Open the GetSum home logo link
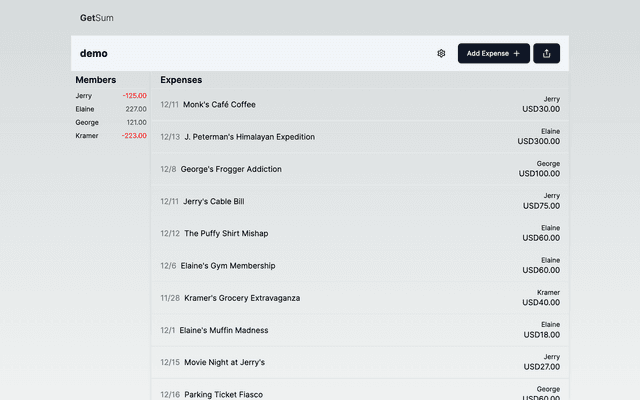 pyautogui.click(x=97, y=18)
